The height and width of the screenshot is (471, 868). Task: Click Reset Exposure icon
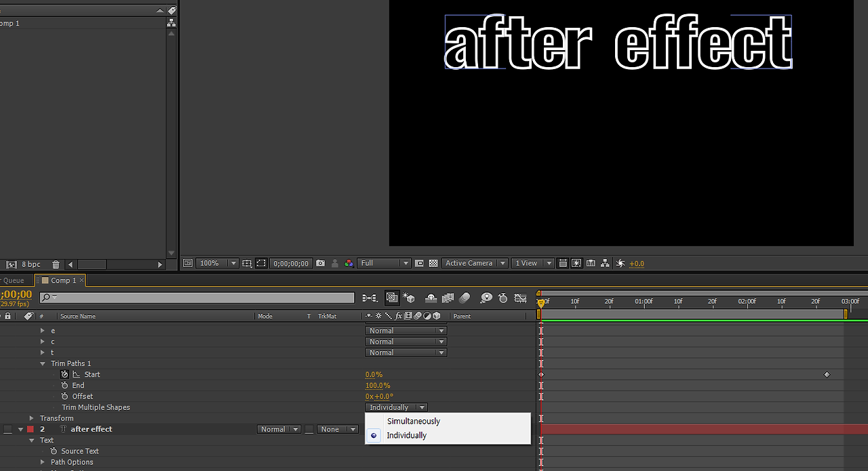pos(620,263)
